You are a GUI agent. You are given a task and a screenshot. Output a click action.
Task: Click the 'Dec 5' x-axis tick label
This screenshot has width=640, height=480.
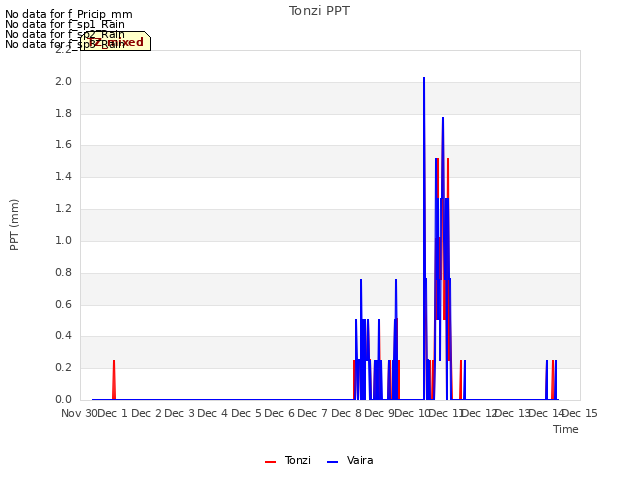pyautogui.click(x=247, y=413)
